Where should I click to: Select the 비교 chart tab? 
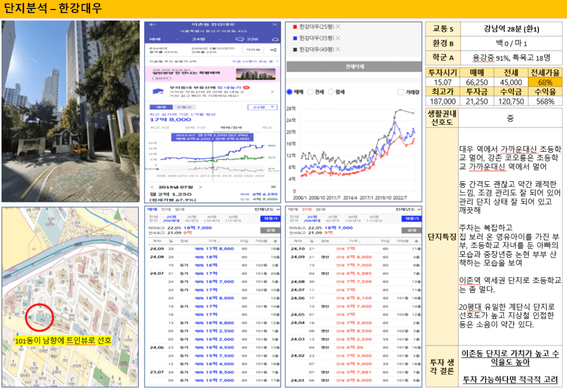coord(267,128)
